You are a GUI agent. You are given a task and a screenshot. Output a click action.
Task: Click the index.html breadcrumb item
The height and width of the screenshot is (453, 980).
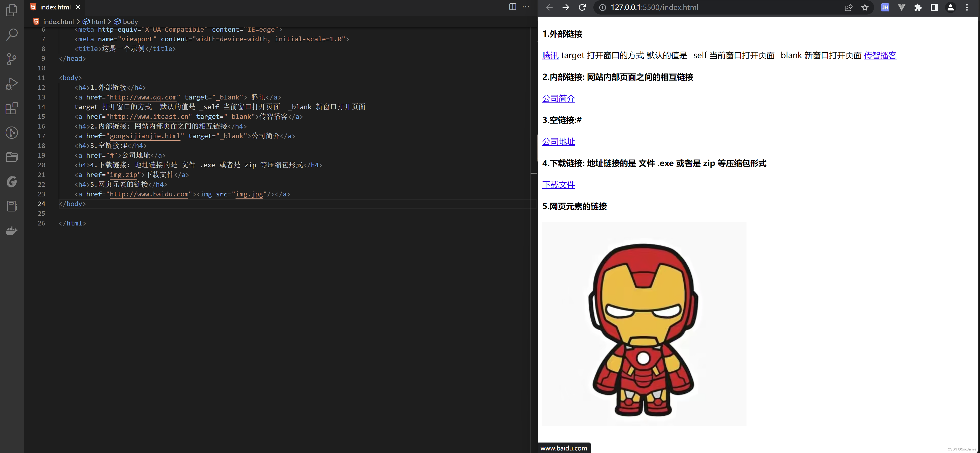click(x=58, y=22)
